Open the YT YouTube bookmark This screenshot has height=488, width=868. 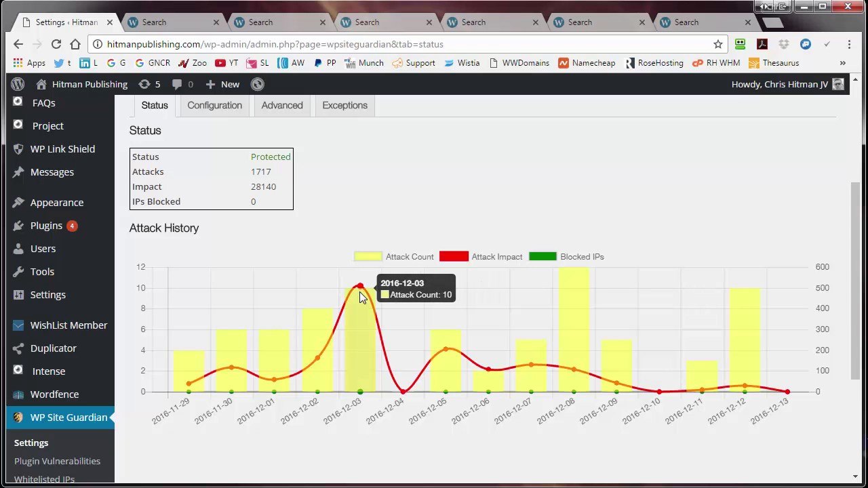[x=226, y=63]
